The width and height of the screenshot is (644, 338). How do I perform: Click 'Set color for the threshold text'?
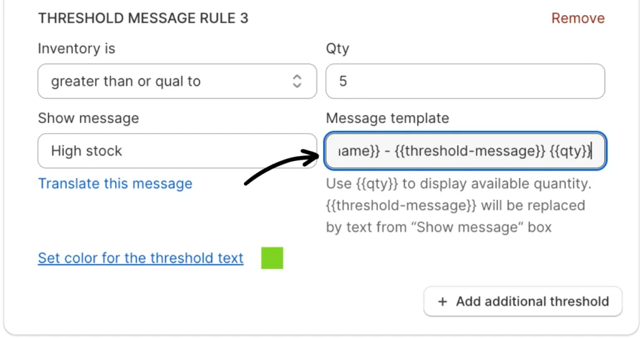click(x=140, y=258)
